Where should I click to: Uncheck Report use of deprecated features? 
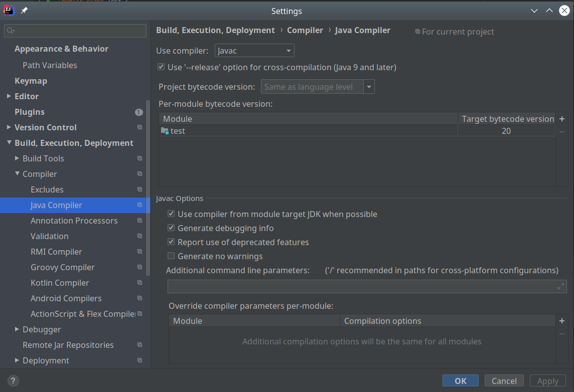click(171, 242)
